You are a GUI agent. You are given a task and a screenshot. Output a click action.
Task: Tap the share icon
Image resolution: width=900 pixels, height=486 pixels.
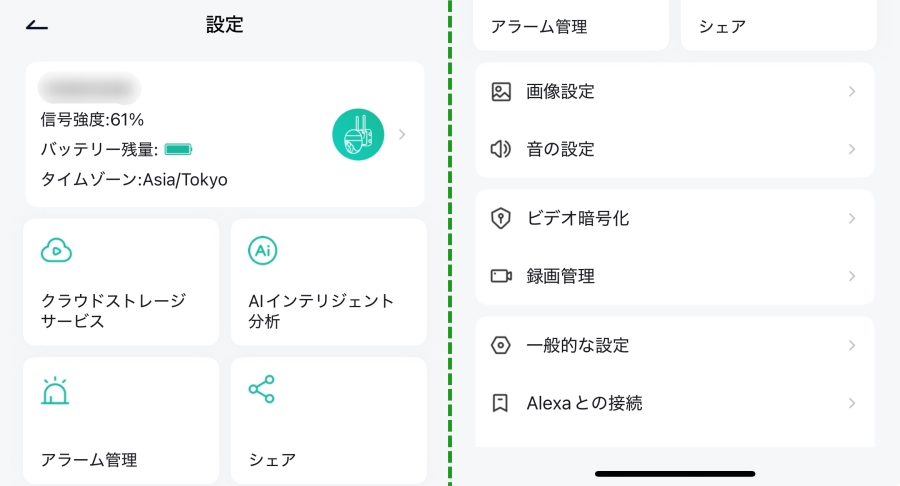262,389
